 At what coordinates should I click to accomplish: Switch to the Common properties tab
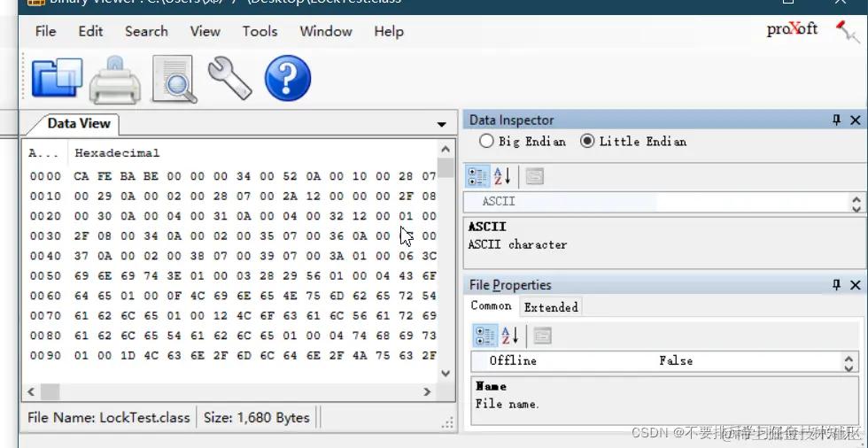491,305
